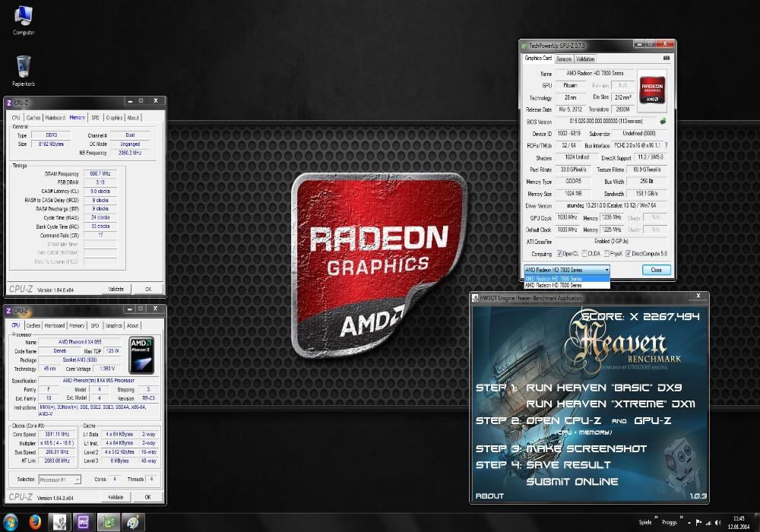The height and width of the screenshot is (532, 760).
Task: Open the green chip taskbar icon
Action: pos(109,522)
